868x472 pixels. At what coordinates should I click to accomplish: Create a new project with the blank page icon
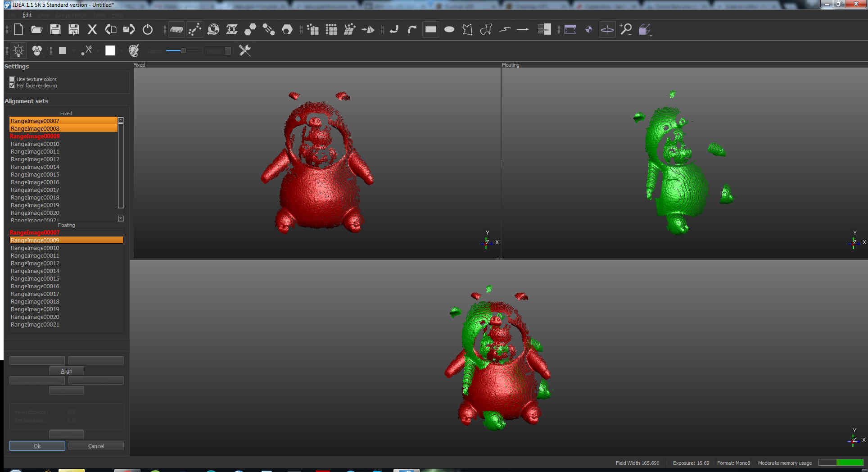pos(18,30)
